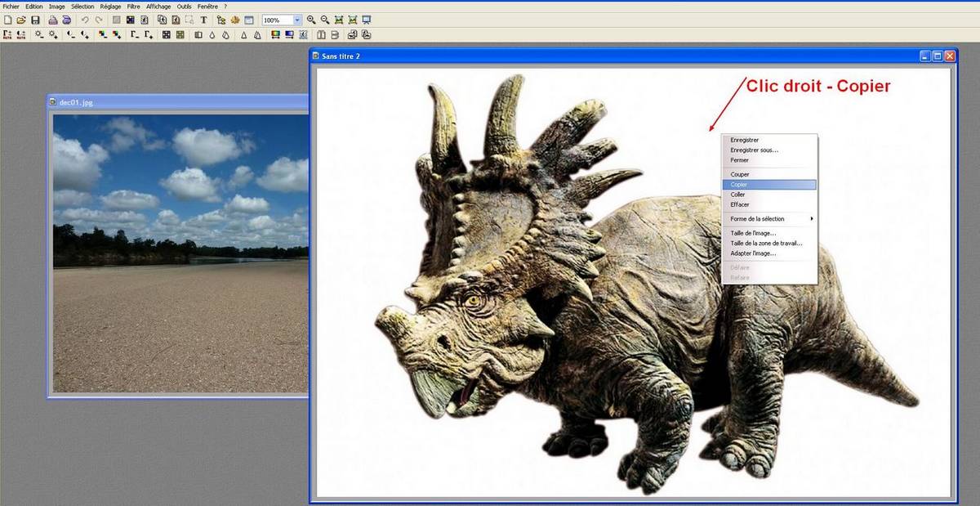Viewport: 980px width, 506px height.
Task: Click the Print icon in toolbar
Action: click(x=53, y=20)
